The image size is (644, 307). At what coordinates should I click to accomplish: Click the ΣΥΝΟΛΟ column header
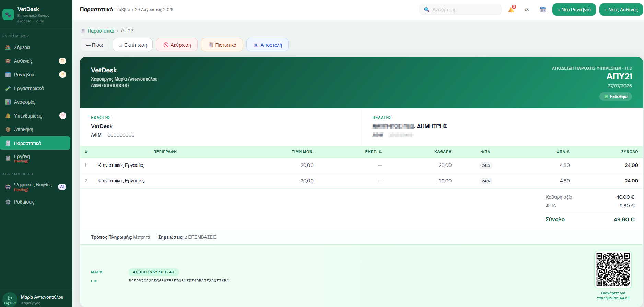pyautogui.click(x=630, y=152)
